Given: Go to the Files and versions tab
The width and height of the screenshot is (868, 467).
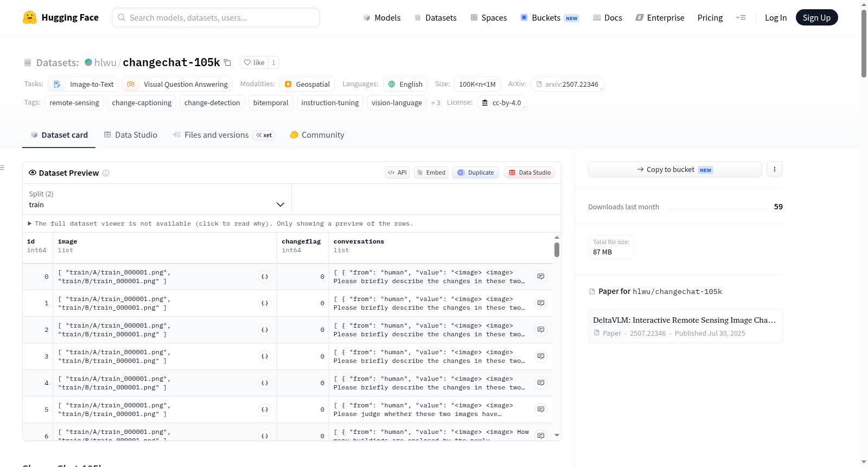Looking at the screenshot, I should [x=223, y=135].
